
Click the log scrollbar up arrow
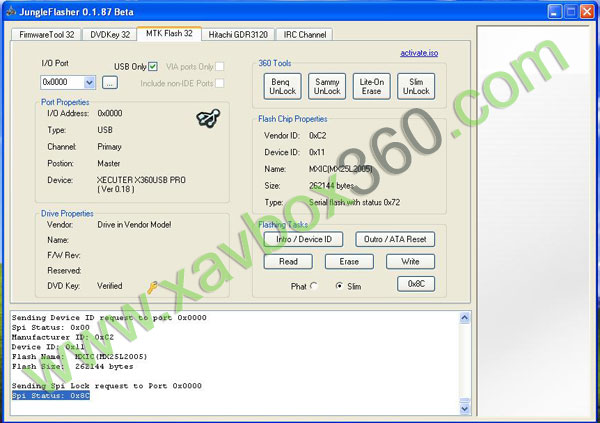pyautogui.click(x=465, y=318)
